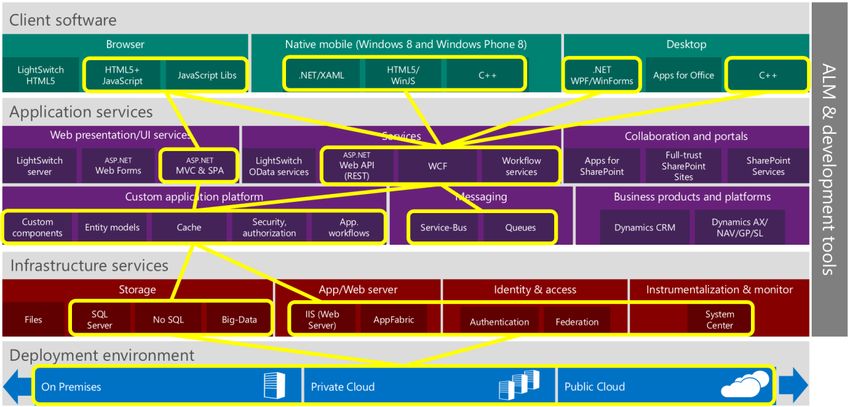Select the Public Cloud label
The width and height of the screenshot is (850, 407).
pyautogui.click(x=595, y=387)
